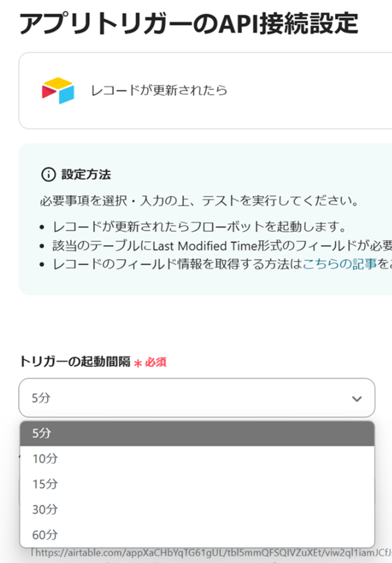Click the chevron arrow in the interval dropdown
392x563 pixels.
pyautogui.click(x=356, y=399)
